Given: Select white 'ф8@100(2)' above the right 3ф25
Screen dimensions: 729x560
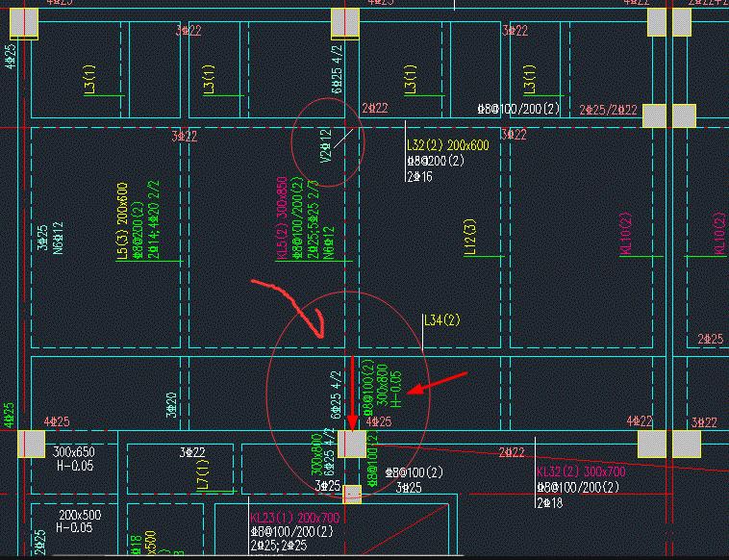Looking at the screenshot, I should point(414,472).
